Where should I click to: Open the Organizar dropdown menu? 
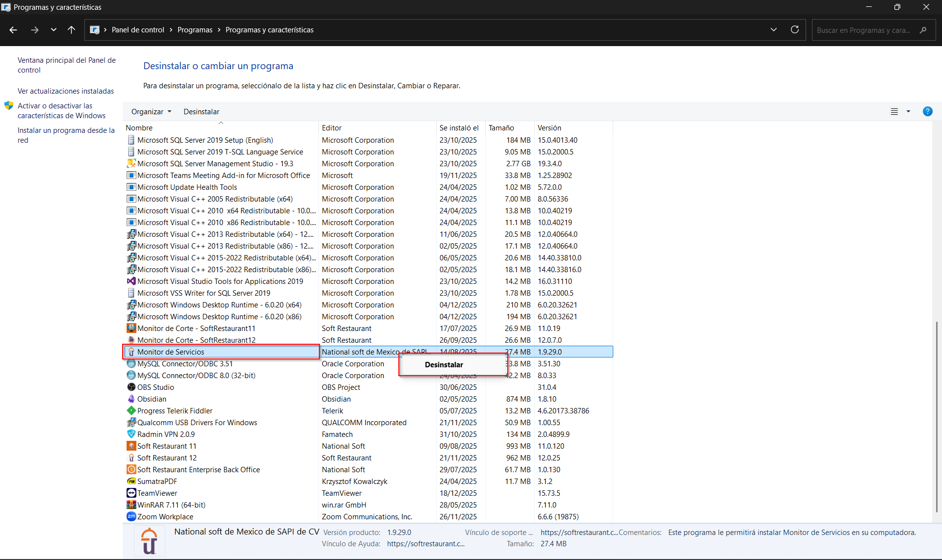tap(151, 111)
